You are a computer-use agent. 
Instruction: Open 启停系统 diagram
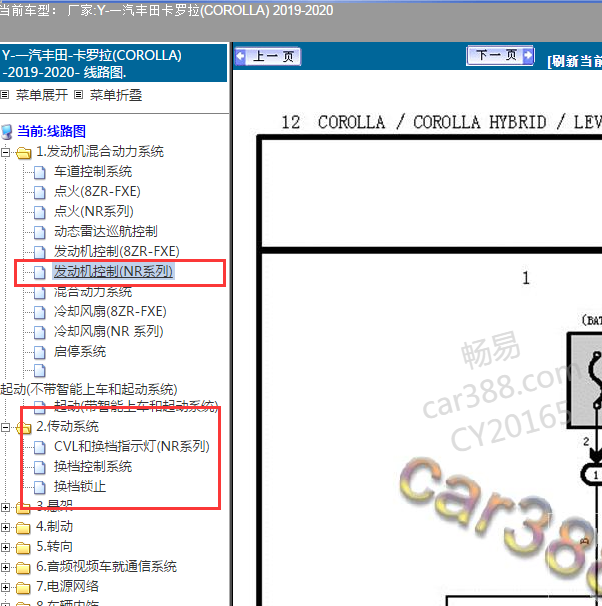click(80, 352)
